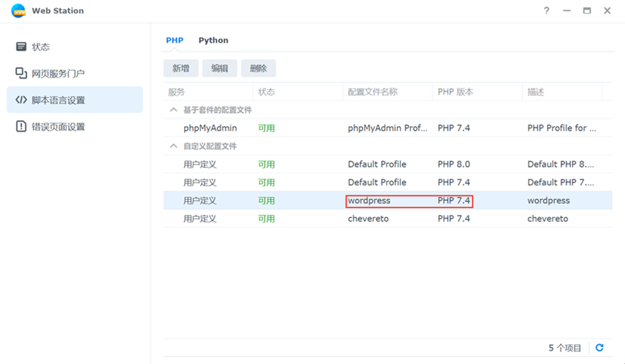Click the error page exclamation icon
The height and width of the screenshot is (364, 625).
tap(21, 127)
